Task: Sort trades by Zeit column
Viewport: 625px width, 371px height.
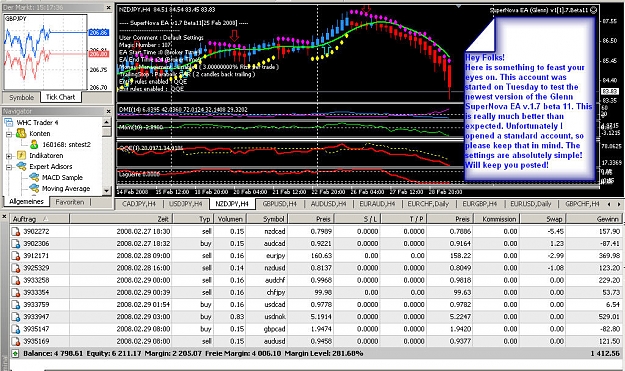Action: click(121, 219)
